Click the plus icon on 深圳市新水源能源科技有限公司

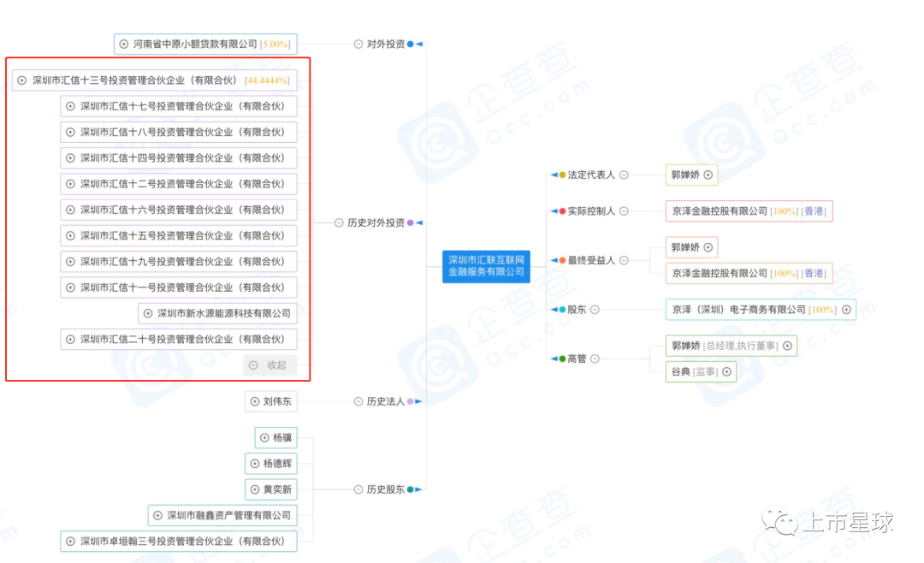pos(148,314)
